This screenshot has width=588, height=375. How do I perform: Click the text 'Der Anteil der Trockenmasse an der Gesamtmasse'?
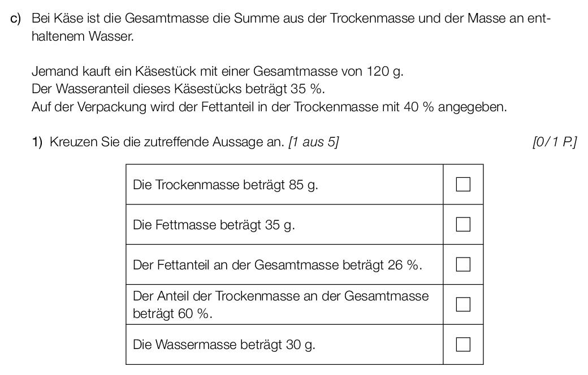(x=280, y=296)
